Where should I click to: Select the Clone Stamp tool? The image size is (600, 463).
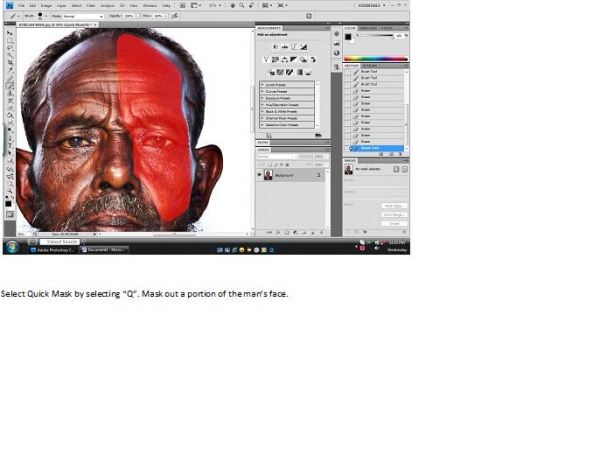click(10, 93)
